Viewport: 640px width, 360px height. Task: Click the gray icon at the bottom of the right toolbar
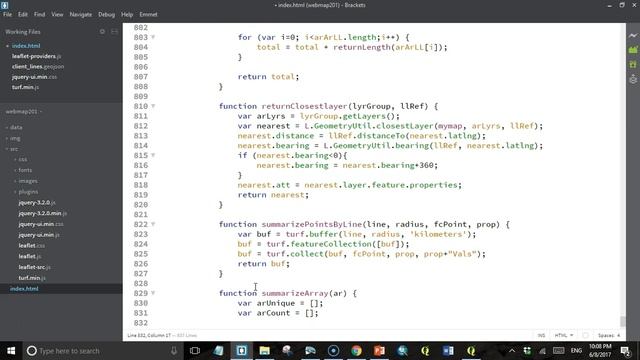[x=633, y=79]
